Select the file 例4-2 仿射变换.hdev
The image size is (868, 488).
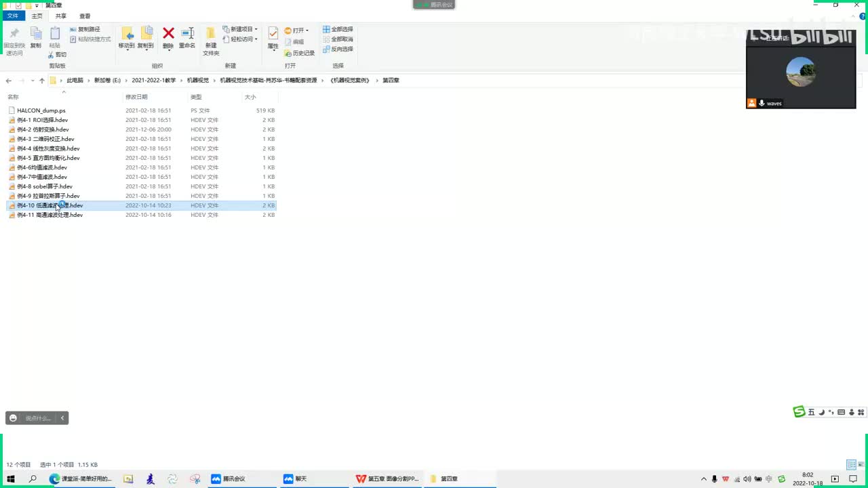click(43, 129)
